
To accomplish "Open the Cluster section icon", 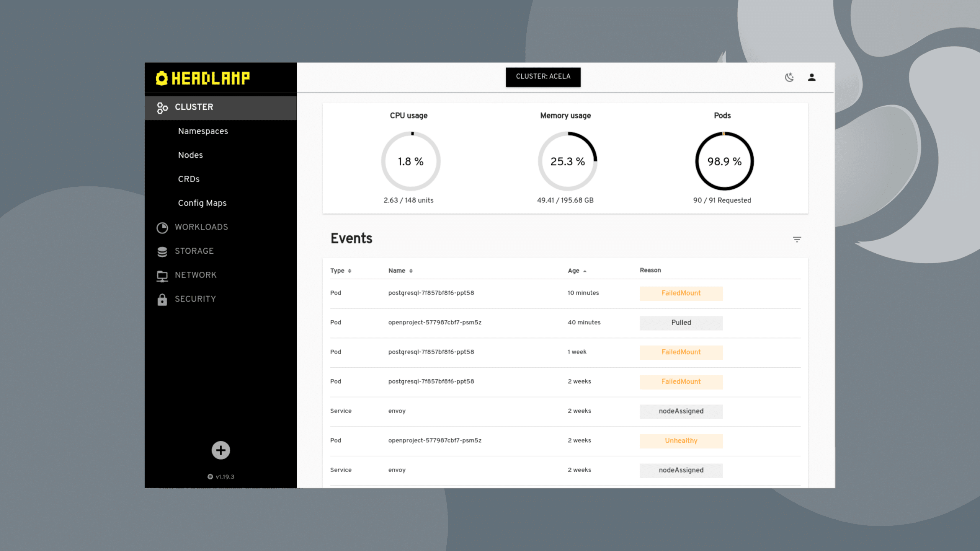I will pos(162,108).
